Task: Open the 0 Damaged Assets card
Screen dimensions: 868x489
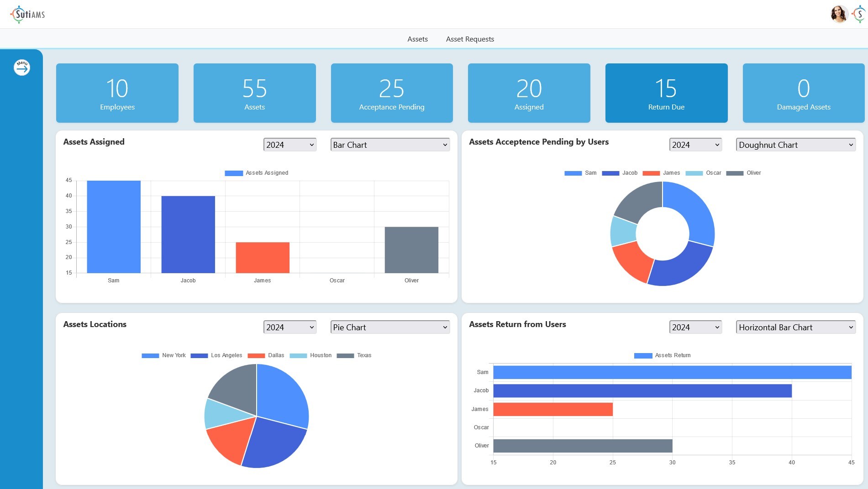Action: coord(804,93)
